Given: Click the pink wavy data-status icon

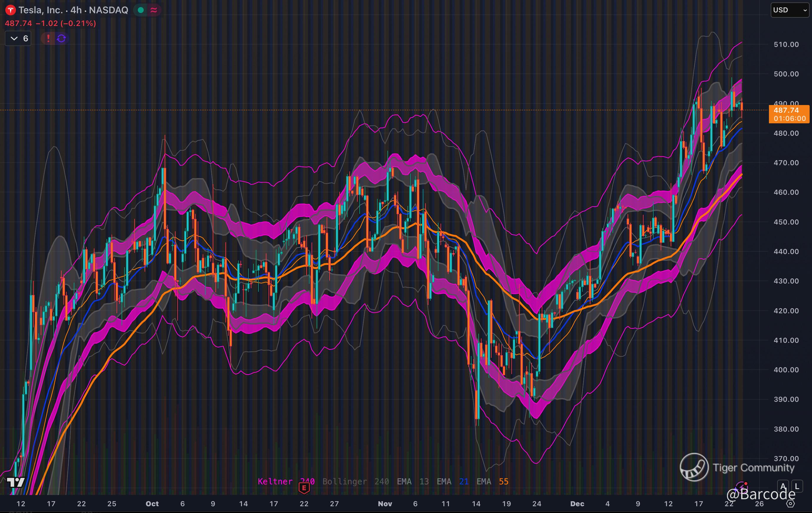Looking at the screenshot, I should tap(154, 10).
